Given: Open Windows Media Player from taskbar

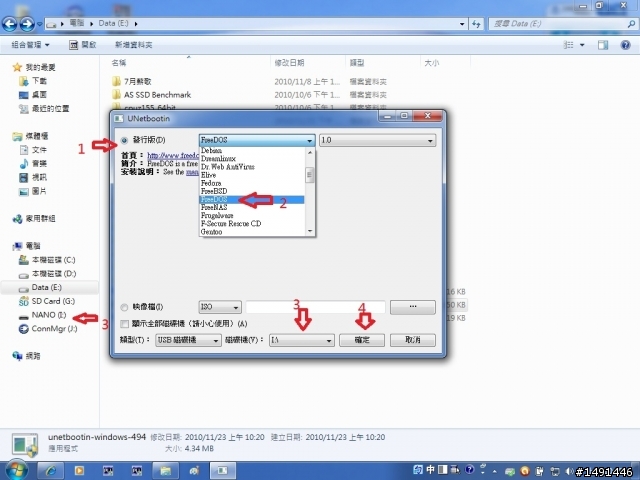Looking at the screenshot, I should [79, 471].
